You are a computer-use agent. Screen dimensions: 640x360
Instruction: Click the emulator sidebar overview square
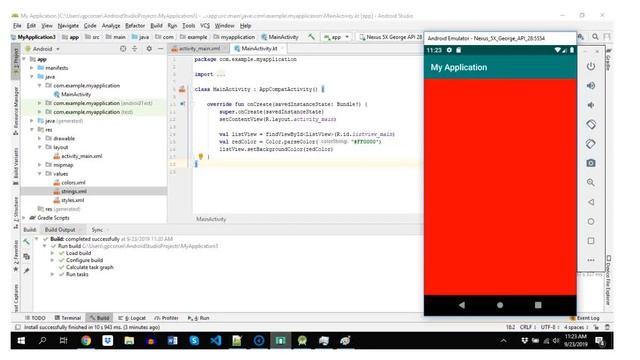click(x=591, y=241)
